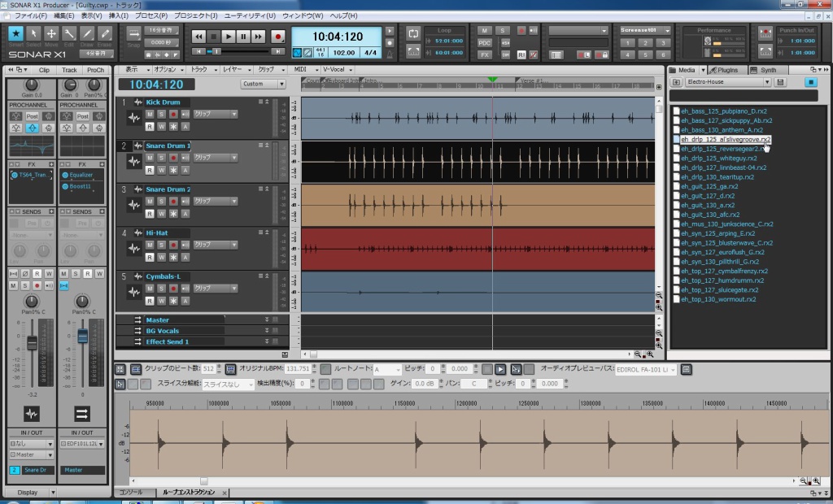Open the スライス分解能 dropdown
Screen dimensions: 833x504
pyautogui.click(x=228, y=384)
